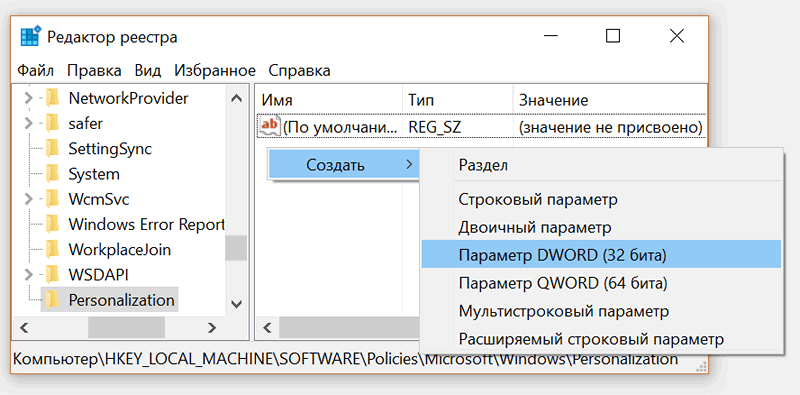The height and width of the screenshot is (395, 800).
Task: Click the (значение не присвоено) cell
Action: 610,127
